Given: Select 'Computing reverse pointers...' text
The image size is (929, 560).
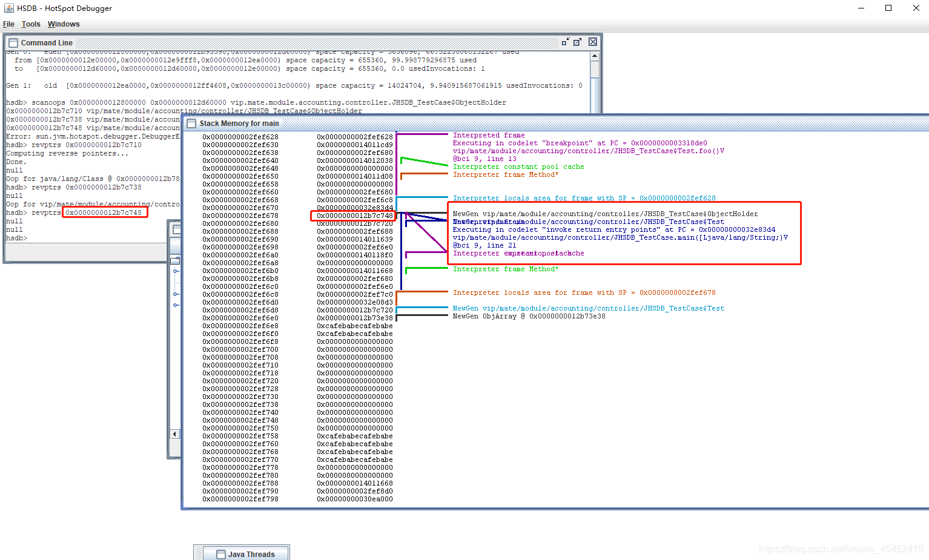Looking at the screenshot, I should tap(67, 154).
